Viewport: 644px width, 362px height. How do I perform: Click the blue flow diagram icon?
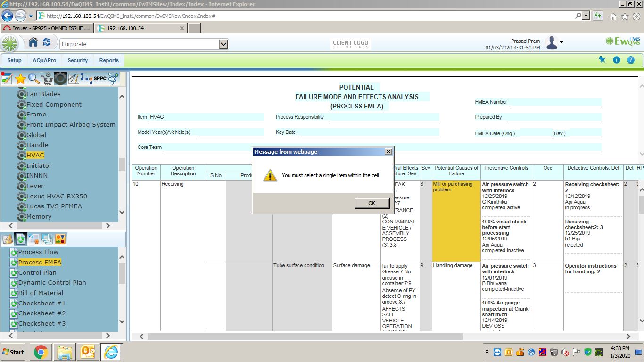coord(86,79)
